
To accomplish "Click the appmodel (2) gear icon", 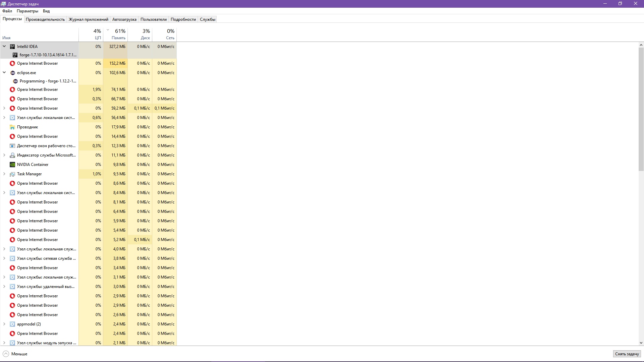I will (x=12, y=324).
